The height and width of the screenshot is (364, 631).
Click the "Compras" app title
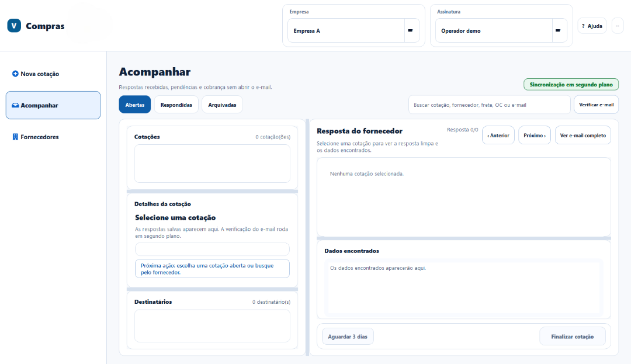click(45, 26)
